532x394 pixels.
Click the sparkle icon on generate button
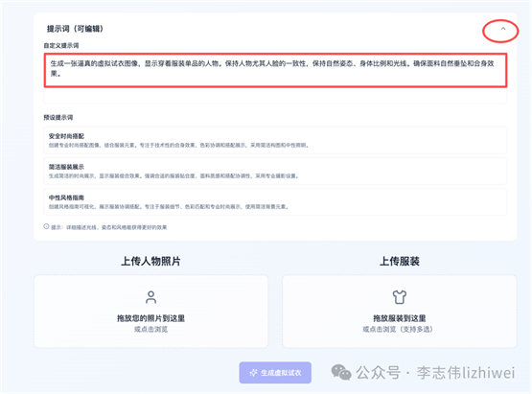(253, 373)
